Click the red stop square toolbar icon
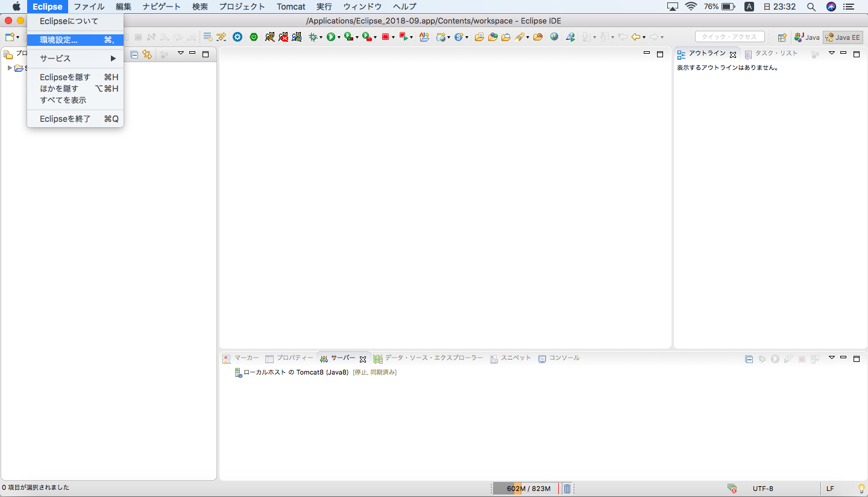 [385, 37]
